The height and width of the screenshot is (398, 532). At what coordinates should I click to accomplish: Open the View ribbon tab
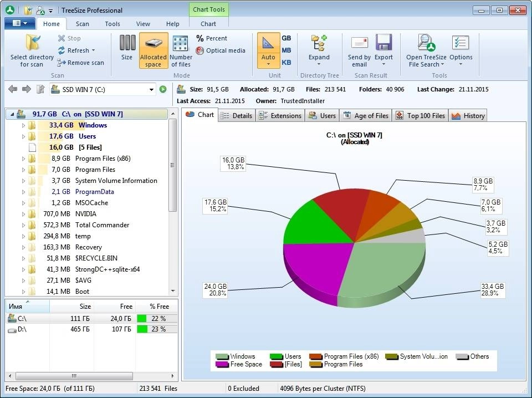pos(143,24)
